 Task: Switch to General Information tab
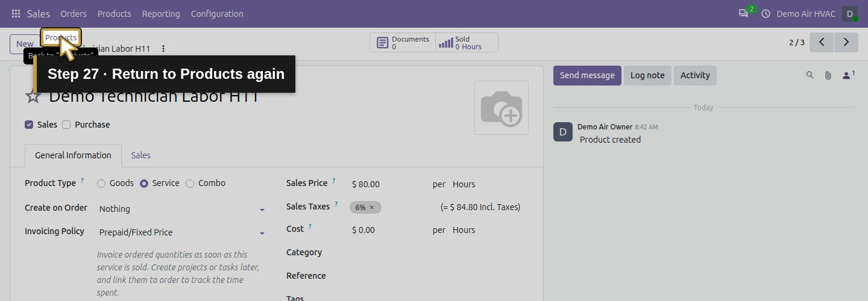(x=73, y=155)
